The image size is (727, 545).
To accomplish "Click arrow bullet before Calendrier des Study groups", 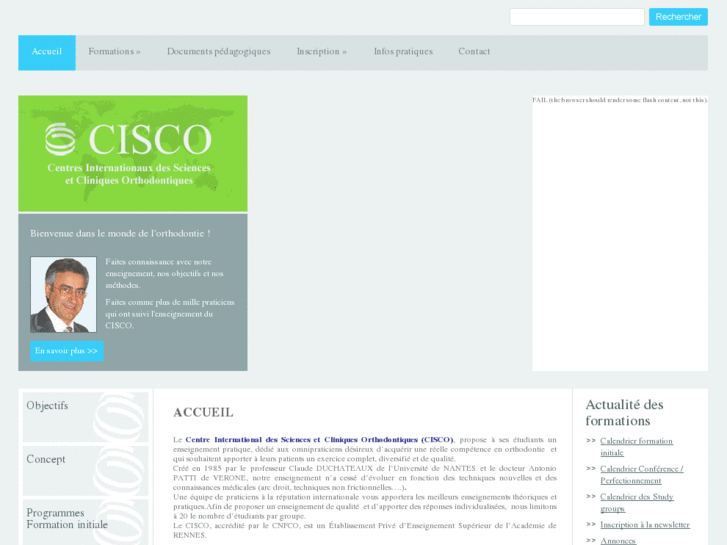I will pos(591,496).
